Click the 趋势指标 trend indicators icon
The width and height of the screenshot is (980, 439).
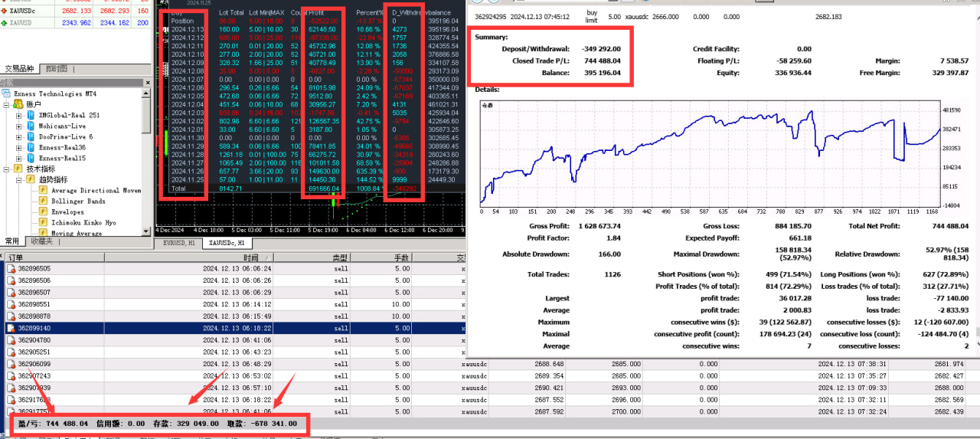click(x=31, y=179)
